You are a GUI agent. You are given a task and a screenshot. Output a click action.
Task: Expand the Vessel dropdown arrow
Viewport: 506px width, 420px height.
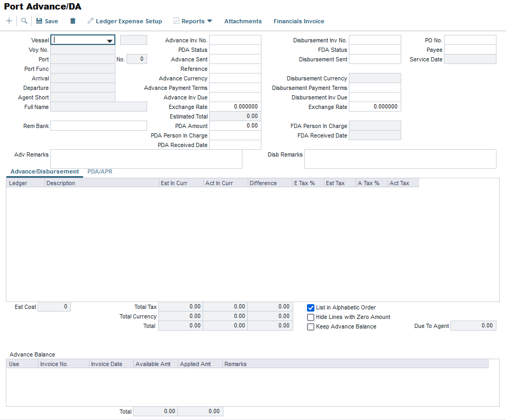[x=110, y=41]
